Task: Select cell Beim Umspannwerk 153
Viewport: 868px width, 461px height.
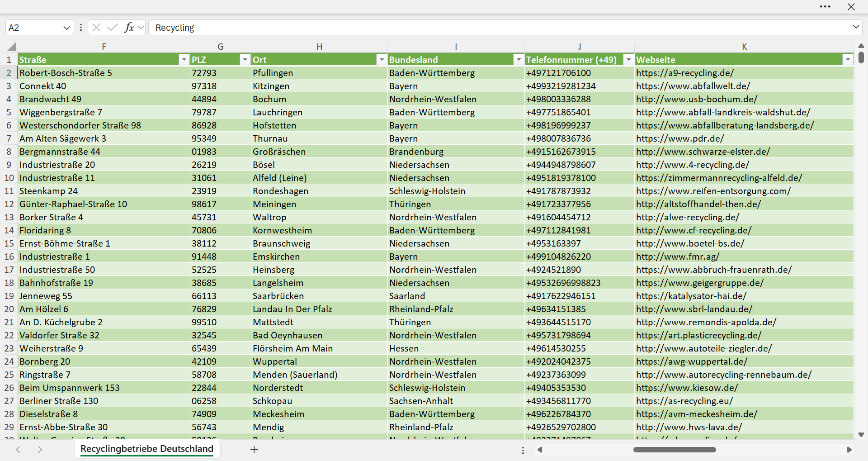Action: pos(104,388)
